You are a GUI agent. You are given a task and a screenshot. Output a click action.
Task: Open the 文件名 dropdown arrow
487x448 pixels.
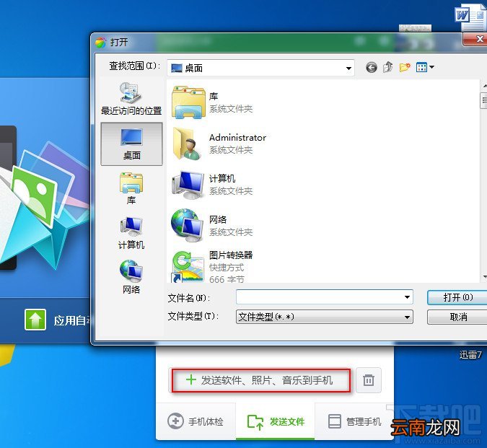coord(407,297)
